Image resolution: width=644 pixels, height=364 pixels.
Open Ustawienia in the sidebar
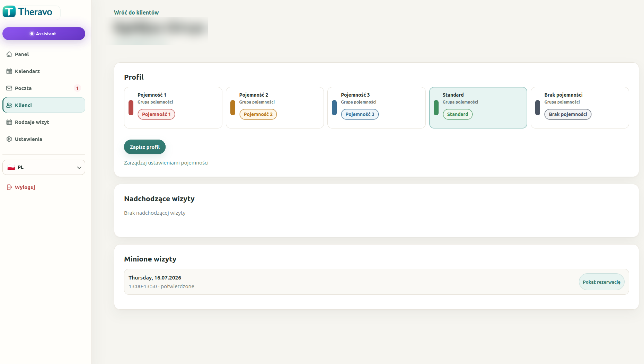pos(44,139)
